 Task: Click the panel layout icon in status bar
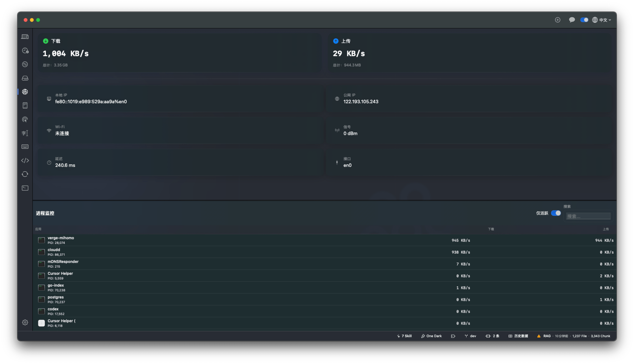pos(453,336)
